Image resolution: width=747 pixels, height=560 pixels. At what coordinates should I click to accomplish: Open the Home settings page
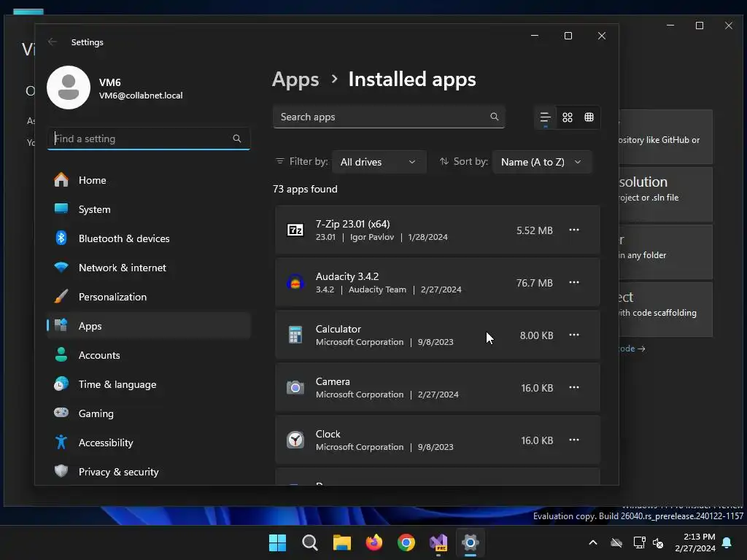click(149, 180)
